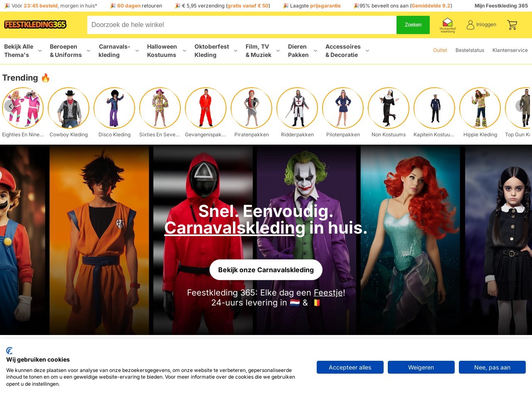Click Bekijk onze Carnavalskleding button
The height and width of the screenshot is (399, 532).
coord(266,270)
